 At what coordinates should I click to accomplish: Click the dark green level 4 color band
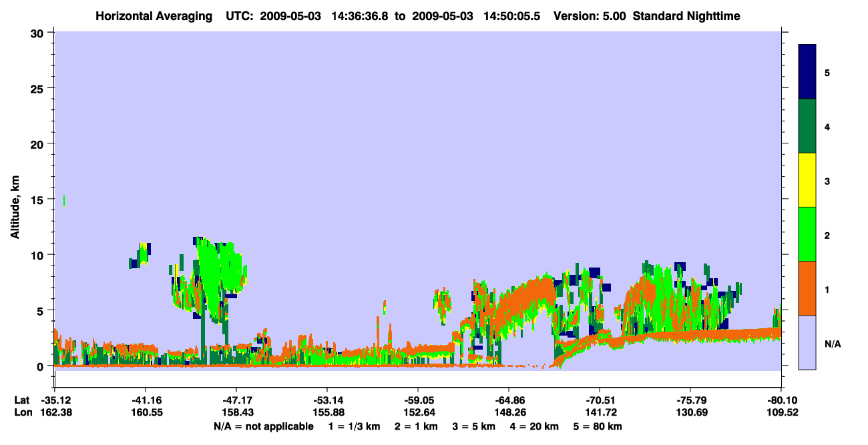pyautogui.click(x=807, y=126)
